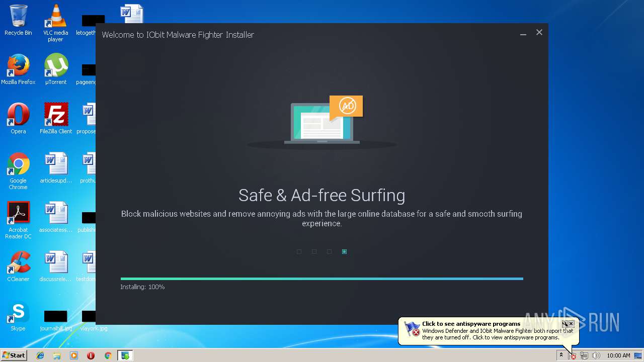Open associatess Word document
Viewport: 644px width, 362px height.
[55, 217]
